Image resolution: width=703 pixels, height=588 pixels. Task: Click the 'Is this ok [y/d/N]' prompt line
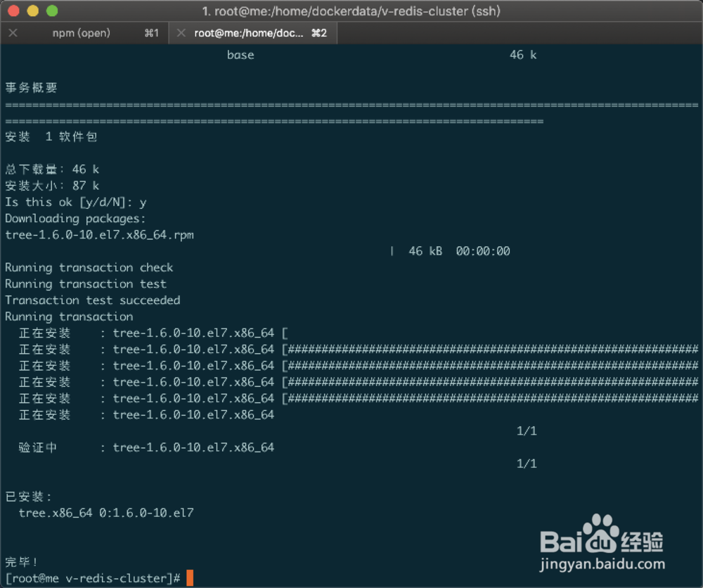pyautogui.click(x=74, y=202)
